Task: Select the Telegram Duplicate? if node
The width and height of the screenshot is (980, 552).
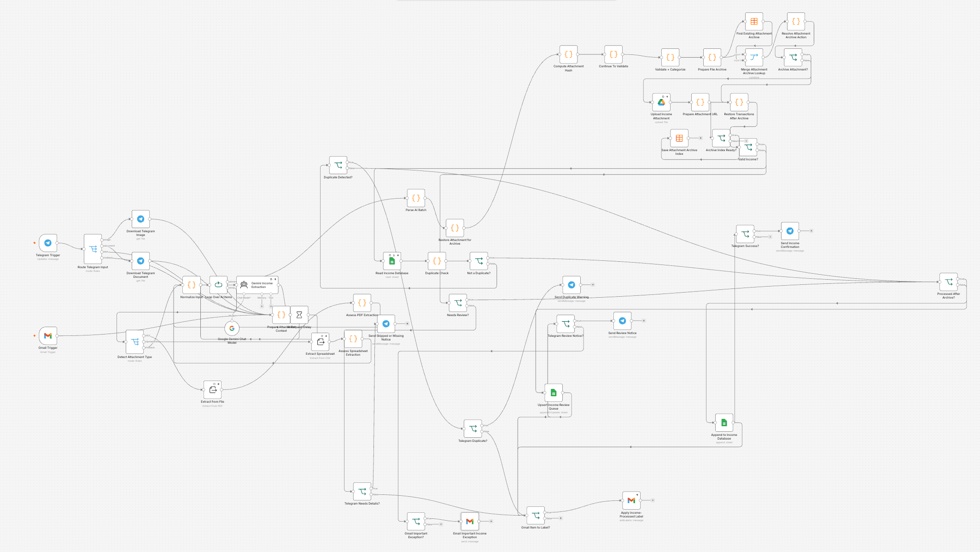Action: (473, 429)
